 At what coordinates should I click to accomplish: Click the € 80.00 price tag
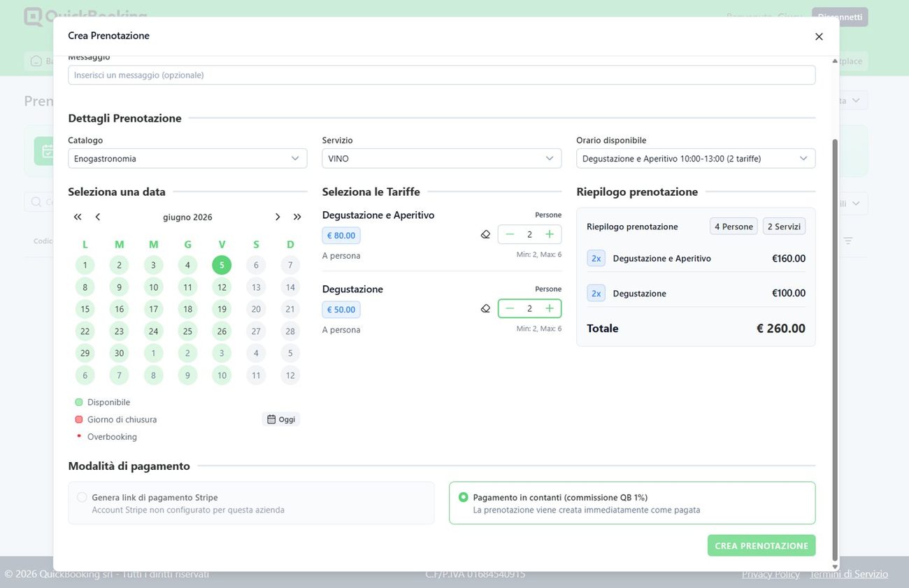(341, 236)
